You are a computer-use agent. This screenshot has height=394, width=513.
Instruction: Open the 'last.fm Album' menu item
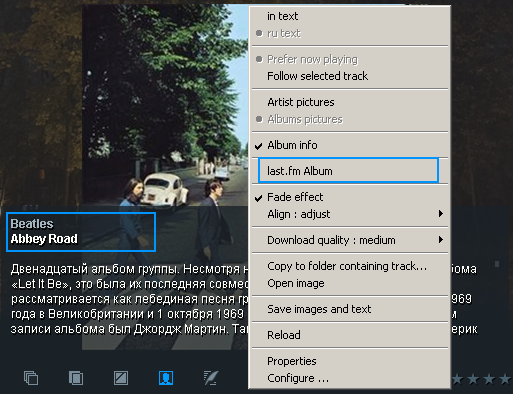tap(348, 171)
